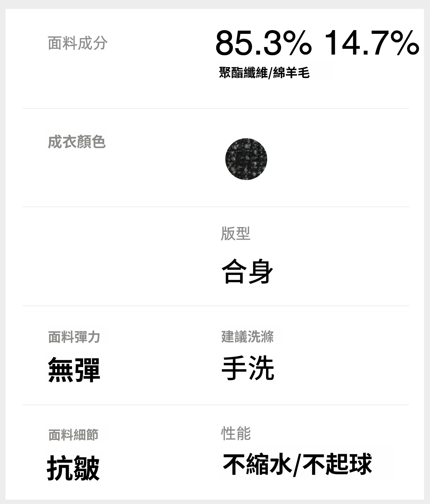This screenshot has width=430, height=504.
Task: Click the 建議洗滌 label
Action: point(247,337)
